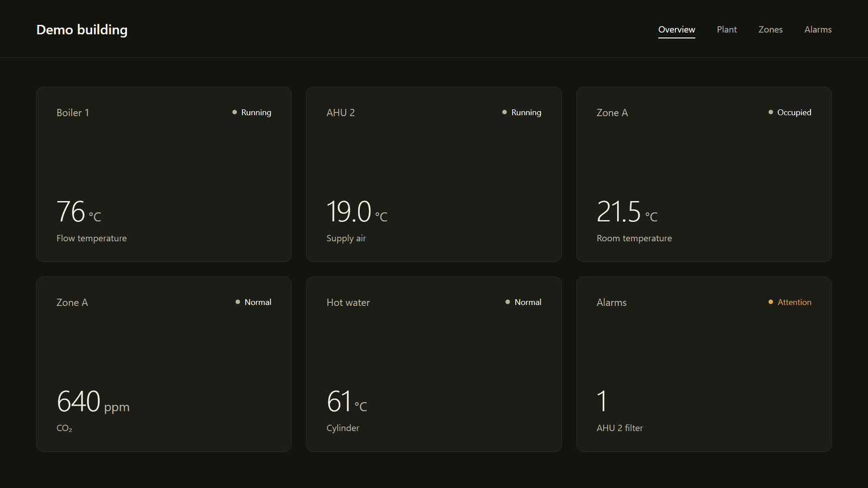Image resolution: width=868 pixels, height=488 pixels.
Task: Switch to the Plant tab
Action: [726, 30]
